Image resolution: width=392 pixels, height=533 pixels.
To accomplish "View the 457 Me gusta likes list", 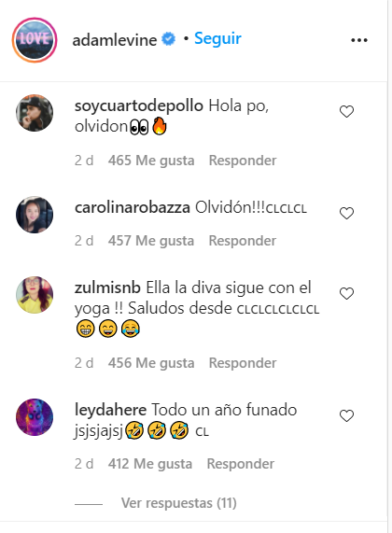I will tap(151, 241).
